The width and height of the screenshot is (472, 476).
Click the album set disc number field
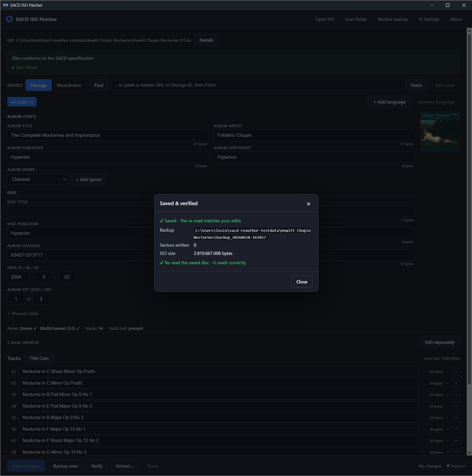pos(16,299)
